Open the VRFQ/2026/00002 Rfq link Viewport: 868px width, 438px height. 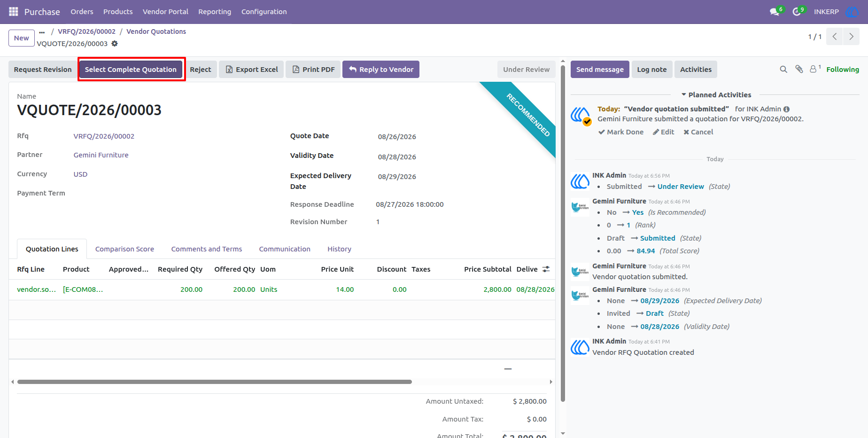click(104, 136)
